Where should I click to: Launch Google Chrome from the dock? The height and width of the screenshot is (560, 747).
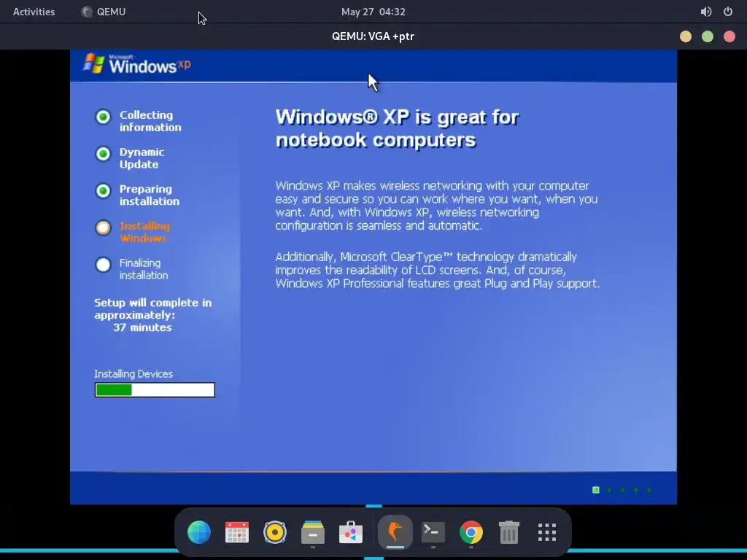point(471,532)
